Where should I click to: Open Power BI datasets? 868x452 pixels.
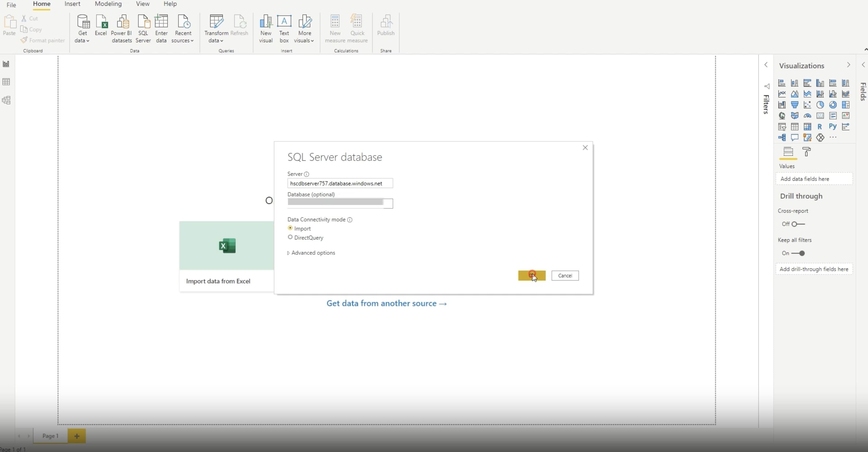point(122,29)
